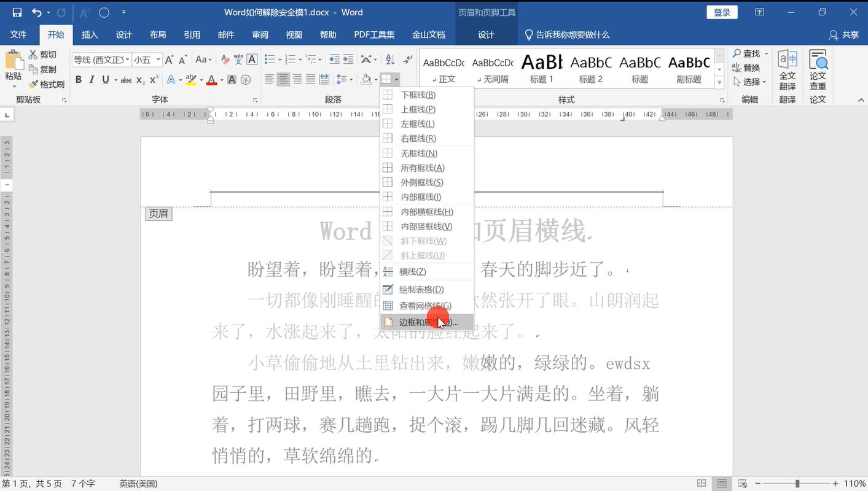Viewport: 868px width, 491px height.
Task: Open the 文件 (File) tab
Action: 18,34
